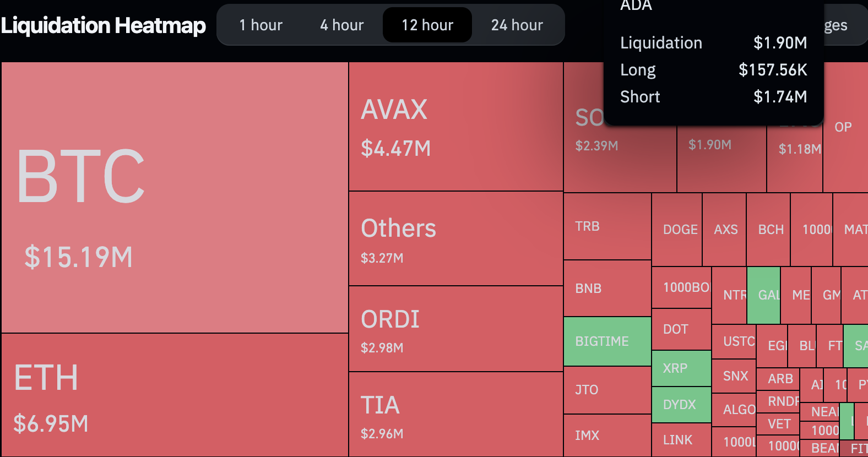Click the green BIGTIME tile
Viewport: 868px width, 457px height.
(x=607, y=341)
